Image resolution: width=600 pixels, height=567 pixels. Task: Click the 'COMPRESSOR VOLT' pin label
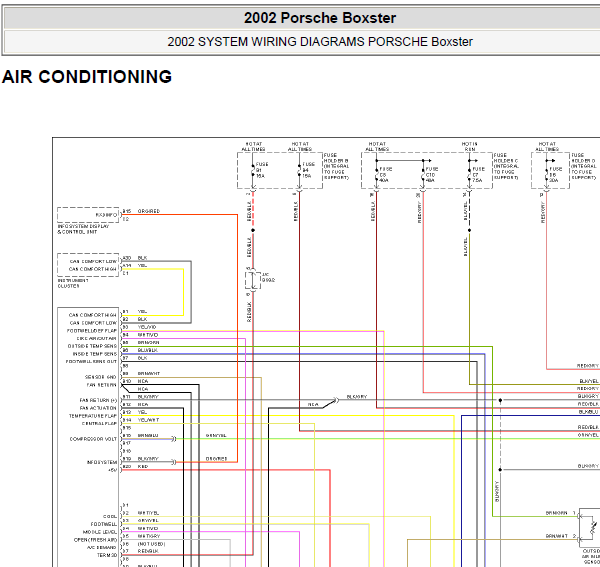pos(93,439)
